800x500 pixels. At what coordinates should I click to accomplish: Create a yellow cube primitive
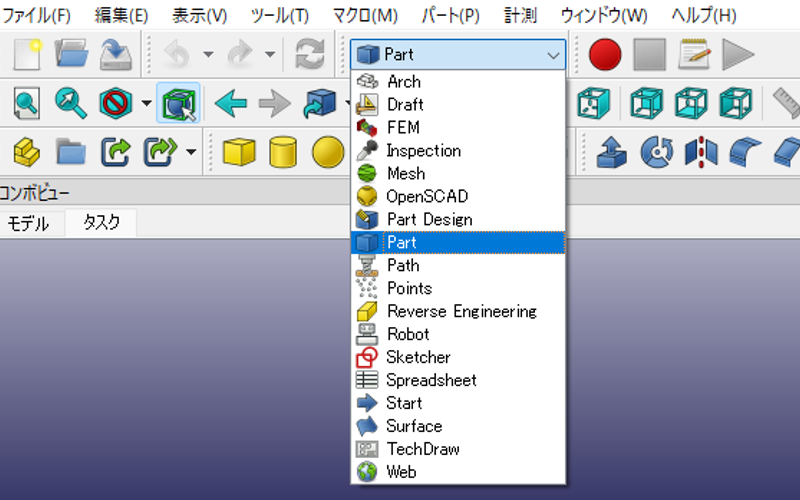(239, 152)
